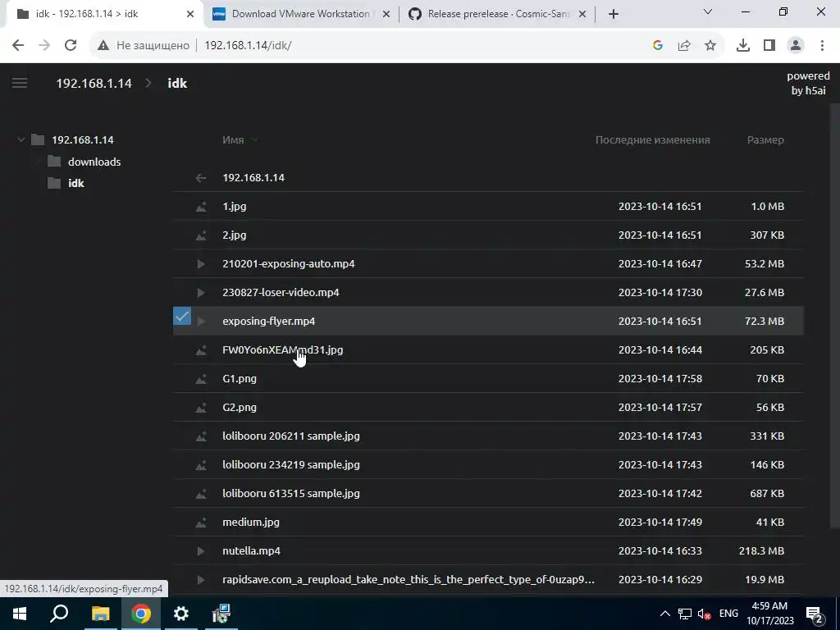Image resolution: width=840 pixels, height=630 pixels.
Task: Click the Not secure warning icon
Action: pyautogui.click(x=103, y=46)
